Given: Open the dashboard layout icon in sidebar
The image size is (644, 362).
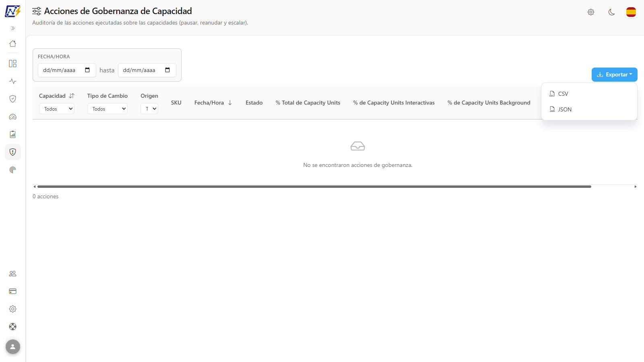Looking at the screenshot, I should pos(13,64).
